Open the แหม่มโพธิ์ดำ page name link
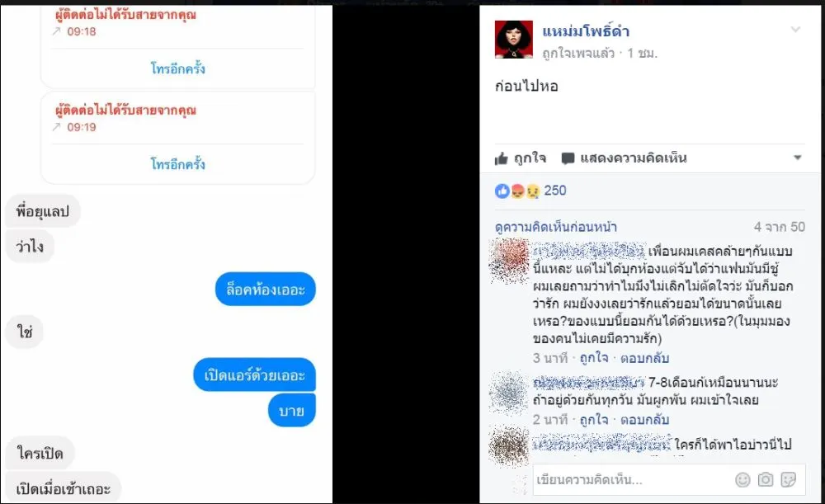 (586, 31)
